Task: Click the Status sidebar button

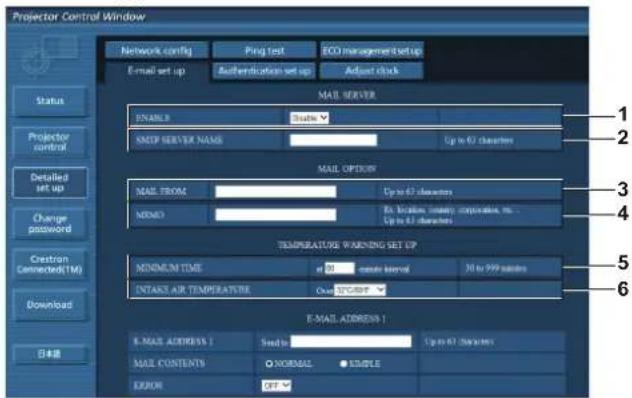Action: (50, 101)
